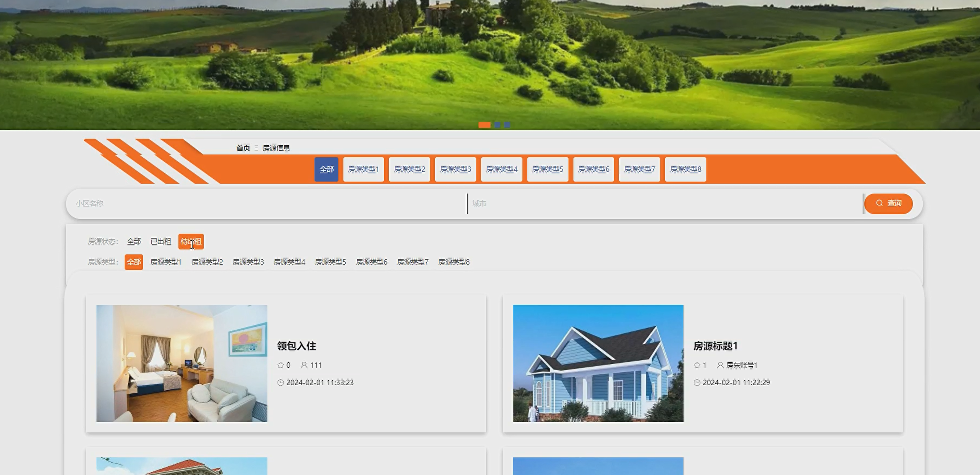The height and width of the screenshot is (475, 980).
Task: Select the 房源类型5 tab in the orange bar
Action: point(547,169)
